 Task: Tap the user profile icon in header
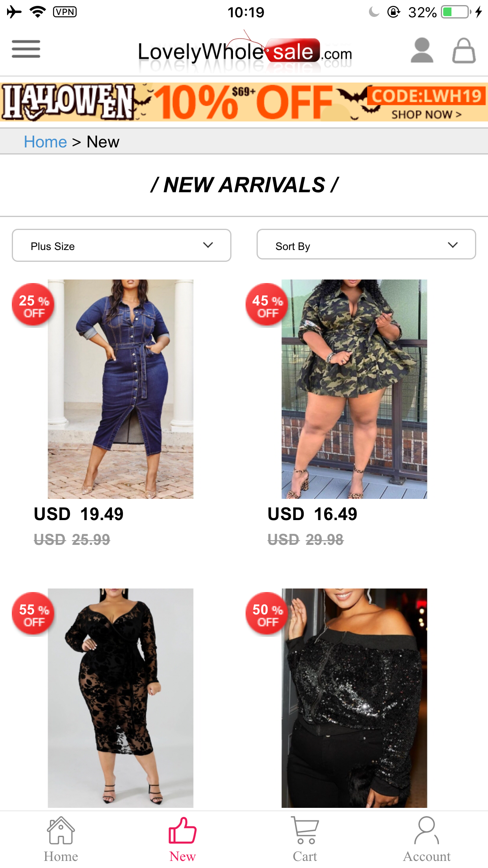(x=422, y=51)
